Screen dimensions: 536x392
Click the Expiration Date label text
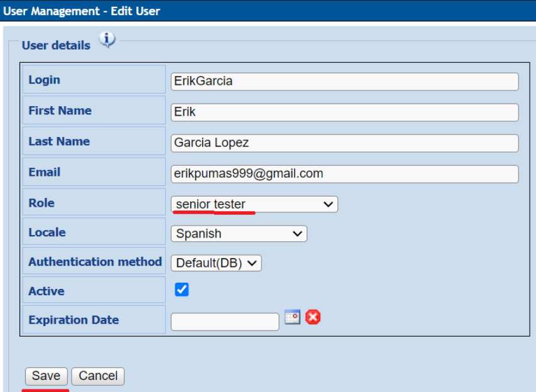pos(74,320)
